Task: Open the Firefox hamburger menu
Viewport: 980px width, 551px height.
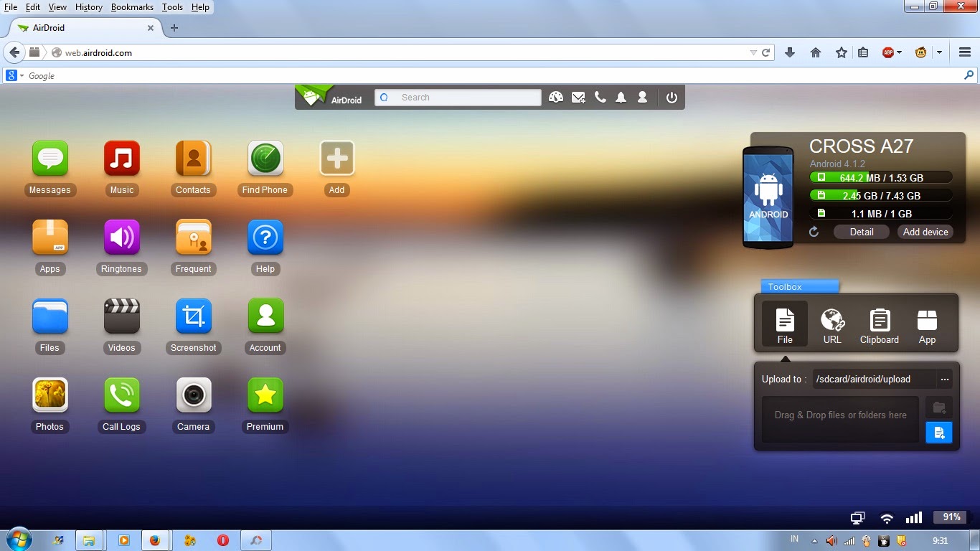Action: [x=965, y=52]
